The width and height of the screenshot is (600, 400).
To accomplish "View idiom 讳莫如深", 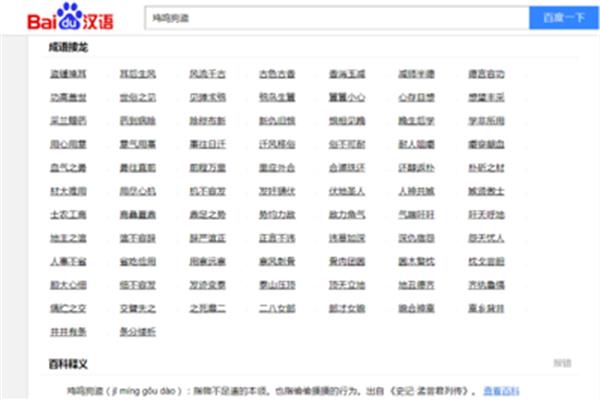I will pyautogui.click(x=347, y=238).
